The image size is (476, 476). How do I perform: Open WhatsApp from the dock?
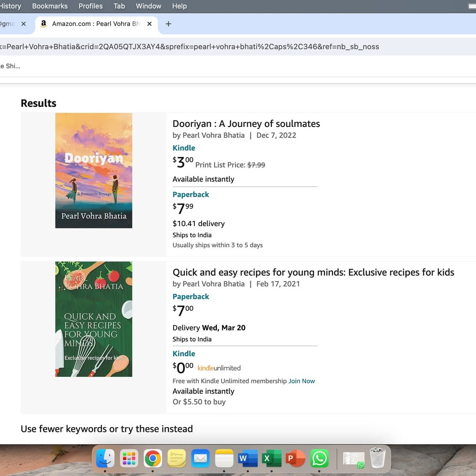(x=320, y=459)
